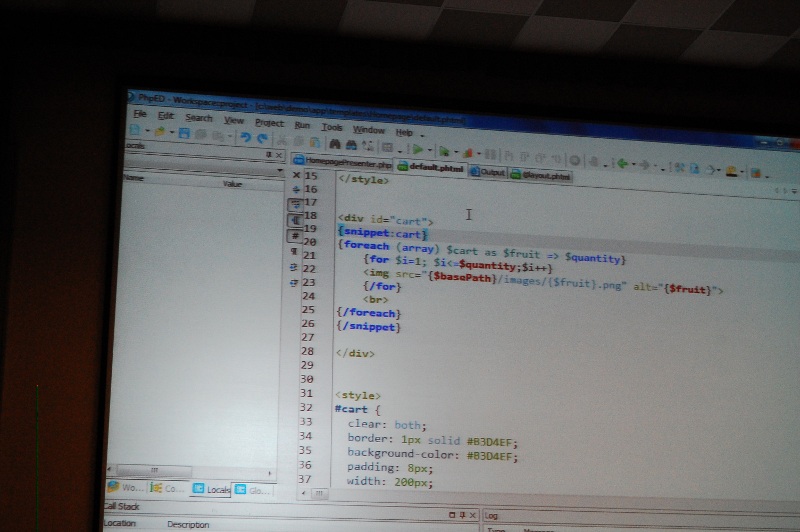This screenshot has width=800, height=532.
Task: Switch to the Output tab
Action: (x=488, y=172)
